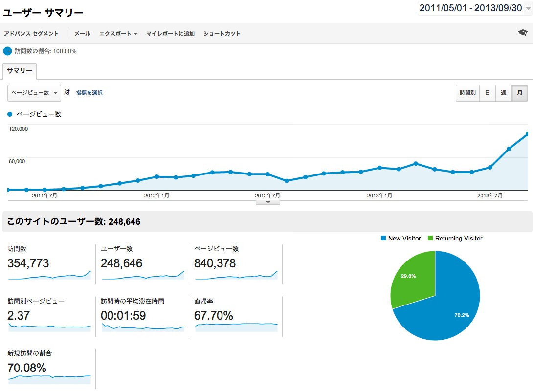Click the New Visitor legend swatch
The image size is (533, 392).
(x=383, y=238)
